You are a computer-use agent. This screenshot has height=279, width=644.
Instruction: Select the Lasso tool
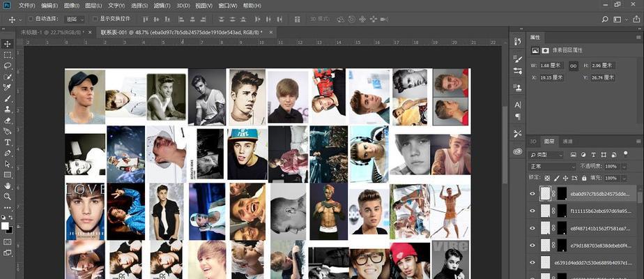click(8, 66)
